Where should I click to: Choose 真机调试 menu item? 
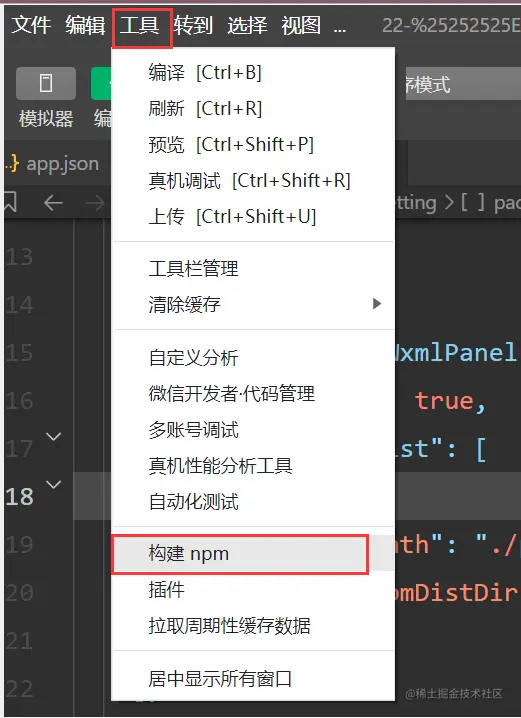pos(250,180)
